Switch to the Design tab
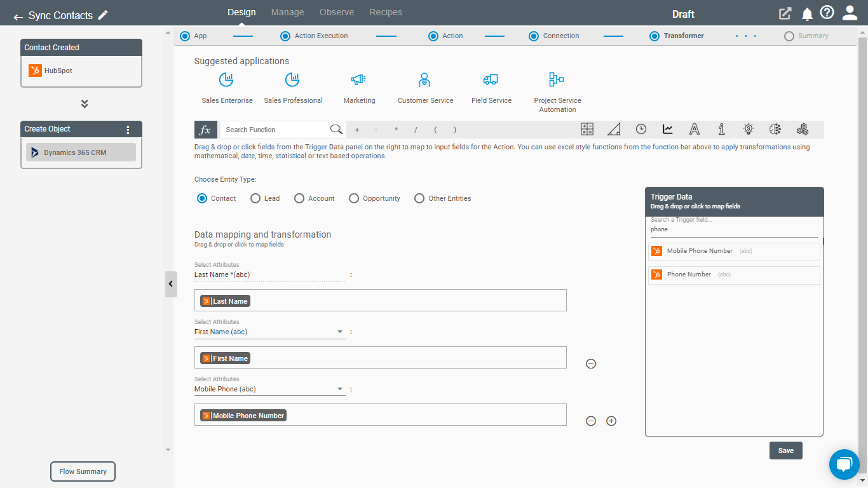The width and height of the screenshot is (868, 488). click(241, 12)
